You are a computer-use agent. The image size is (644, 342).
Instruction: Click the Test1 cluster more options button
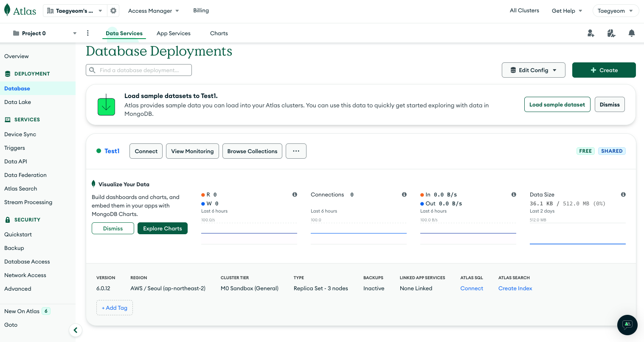point(296,151)
